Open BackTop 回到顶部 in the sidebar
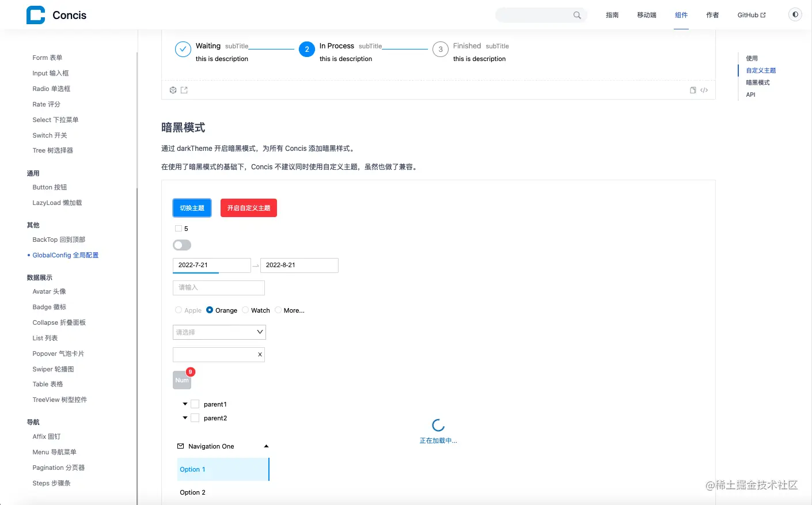Image resolution: width=812 pixels, height=505 pixels. 59,240
